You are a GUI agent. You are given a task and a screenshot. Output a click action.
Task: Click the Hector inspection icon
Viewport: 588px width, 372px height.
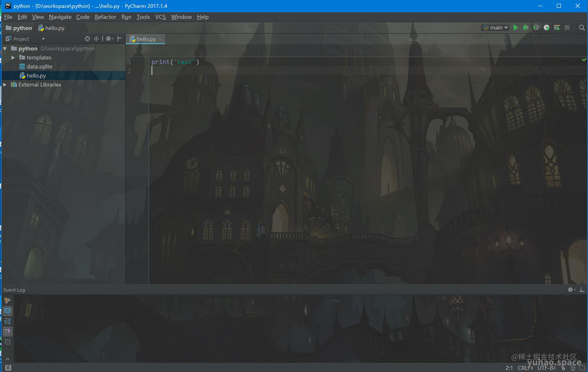[573, 368]
